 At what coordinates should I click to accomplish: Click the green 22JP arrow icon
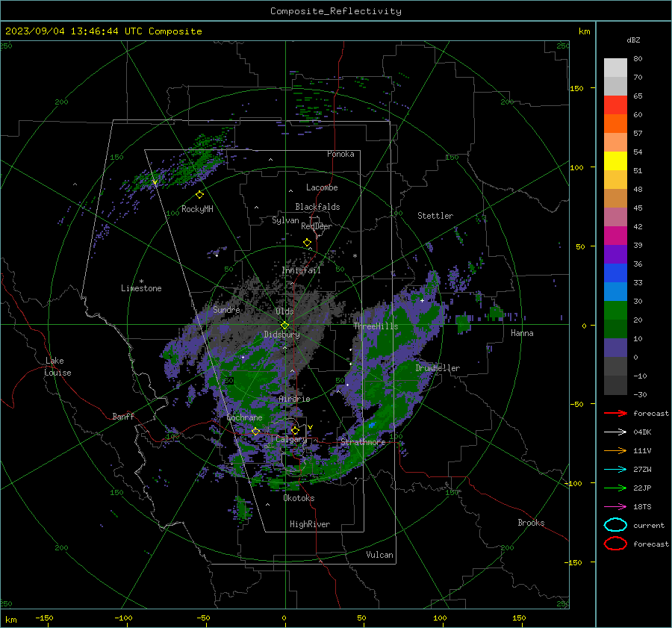pos(615,488)
